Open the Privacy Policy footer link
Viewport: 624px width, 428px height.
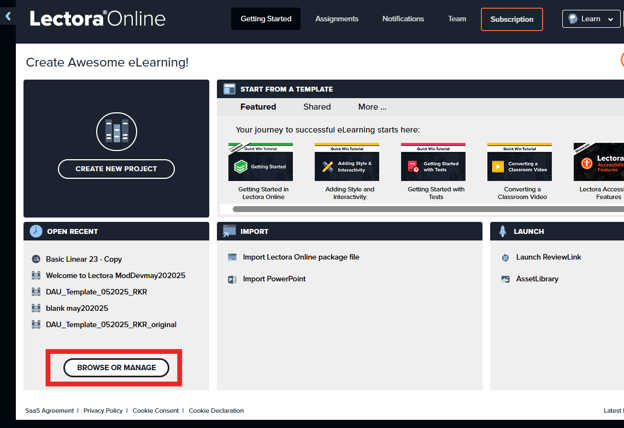[x=103, y=410]
